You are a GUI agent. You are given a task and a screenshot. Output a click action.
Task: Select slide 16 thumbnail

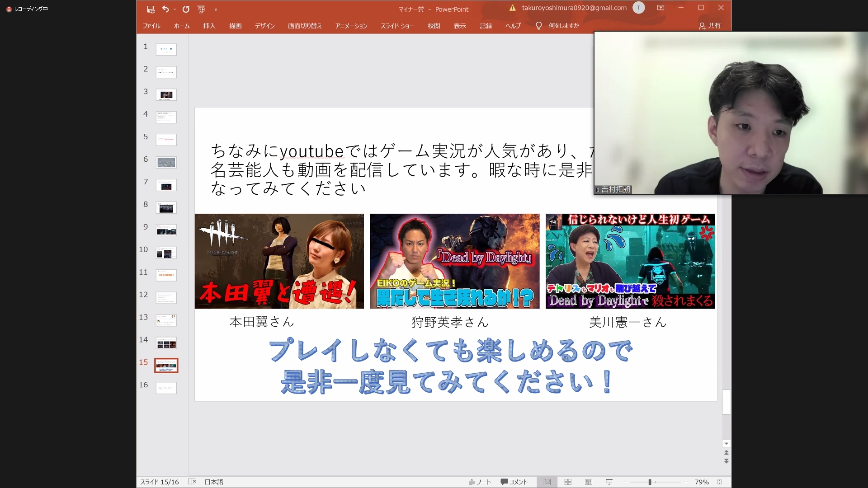(x=166, y=388)
